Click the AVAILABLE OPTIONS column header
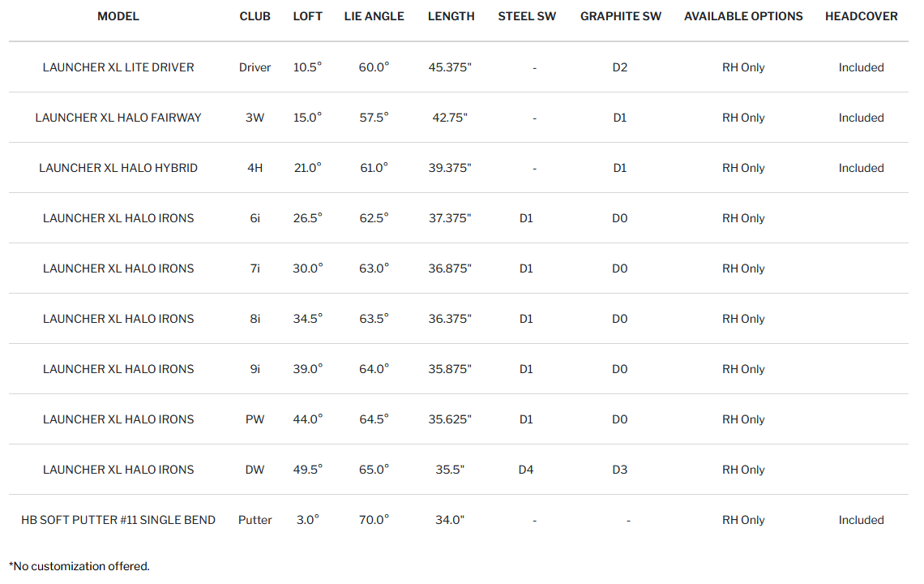924x584 pixels. point(743,16)
